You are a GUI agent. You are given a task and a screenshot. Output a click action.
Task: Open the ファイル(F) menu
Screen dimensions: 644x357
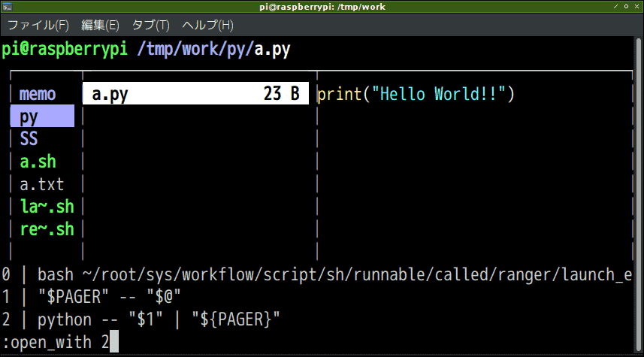pos(38,26)
